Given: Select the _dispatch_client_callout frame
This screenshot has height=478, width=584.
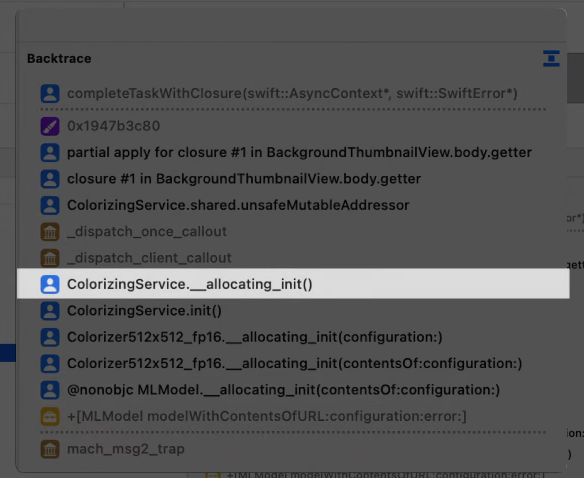Looking at the screenshot, I should (149, 258).
